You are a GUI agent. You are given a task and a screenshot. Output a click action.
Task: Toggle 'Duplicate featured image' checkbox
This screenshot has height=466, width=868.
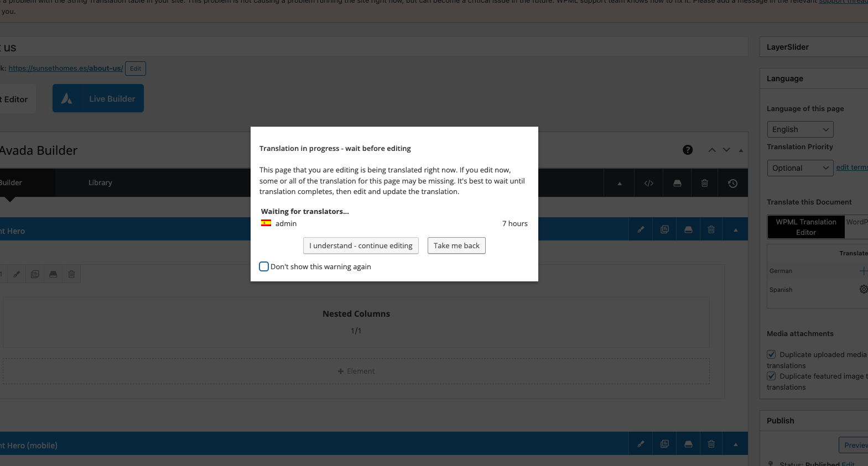[771, 376]
